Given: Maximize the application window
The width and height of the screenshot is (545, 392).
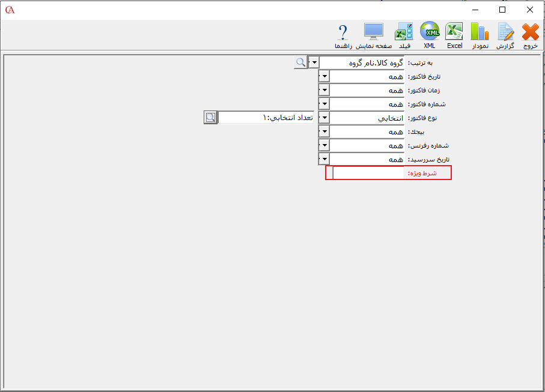Looking at the screenshot, I should point(502,10).
